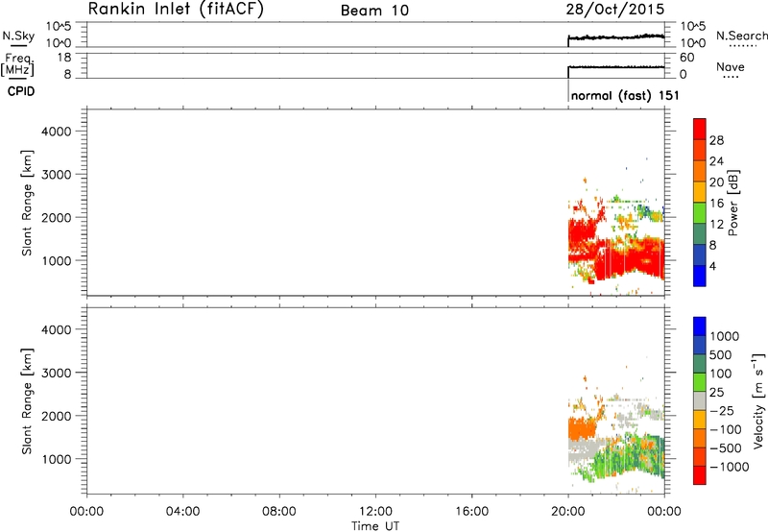Click the '20:00' time tick label
Image resolution: width=768 pixels, height=532 pixels.
(x=567, y=512)
